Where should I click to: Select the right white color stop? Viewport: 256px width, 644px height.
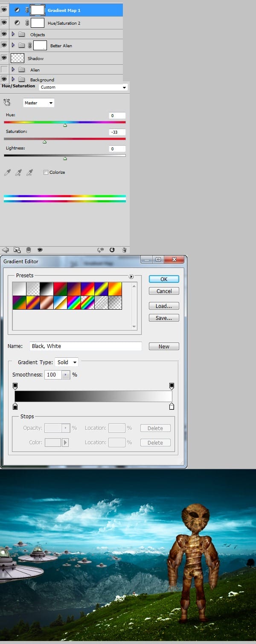pyautogui.click(x=172, y=406)
